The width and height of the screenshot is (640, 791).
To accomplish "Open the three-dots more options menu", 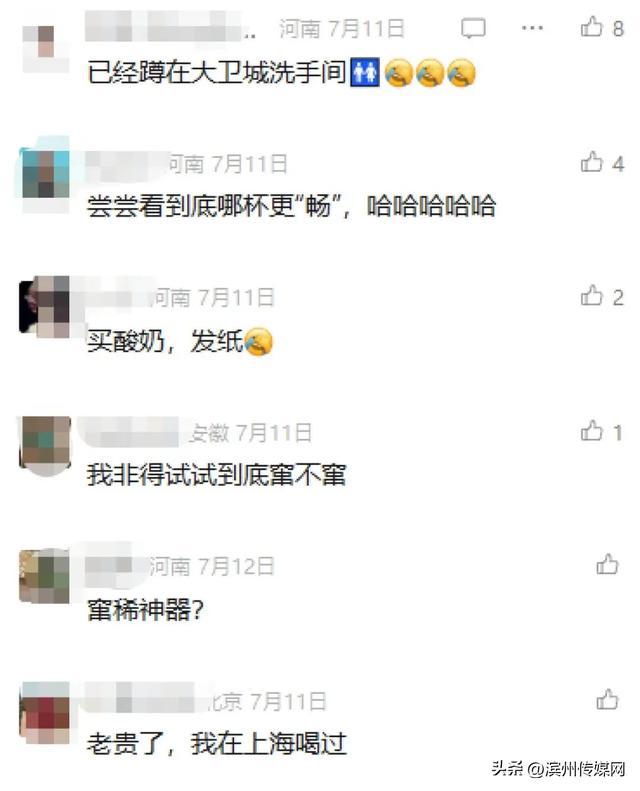I will 532,28.
